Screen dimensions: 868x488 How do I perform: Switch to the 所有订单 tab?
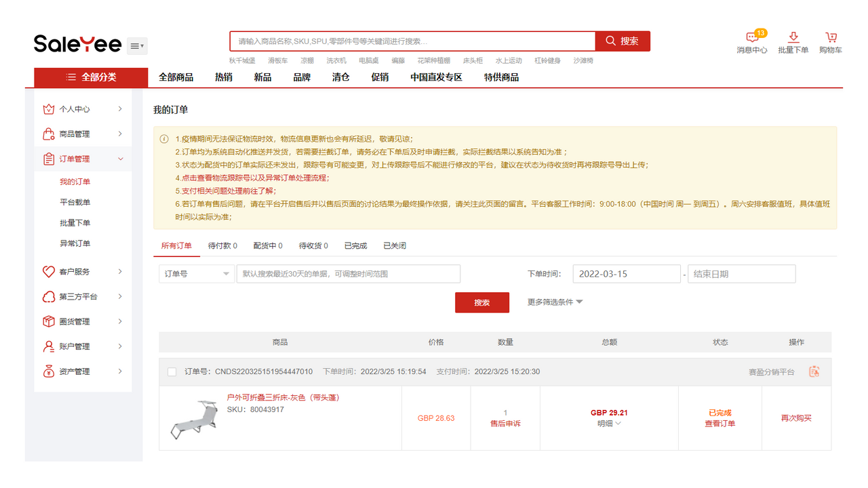click(176, 246)
